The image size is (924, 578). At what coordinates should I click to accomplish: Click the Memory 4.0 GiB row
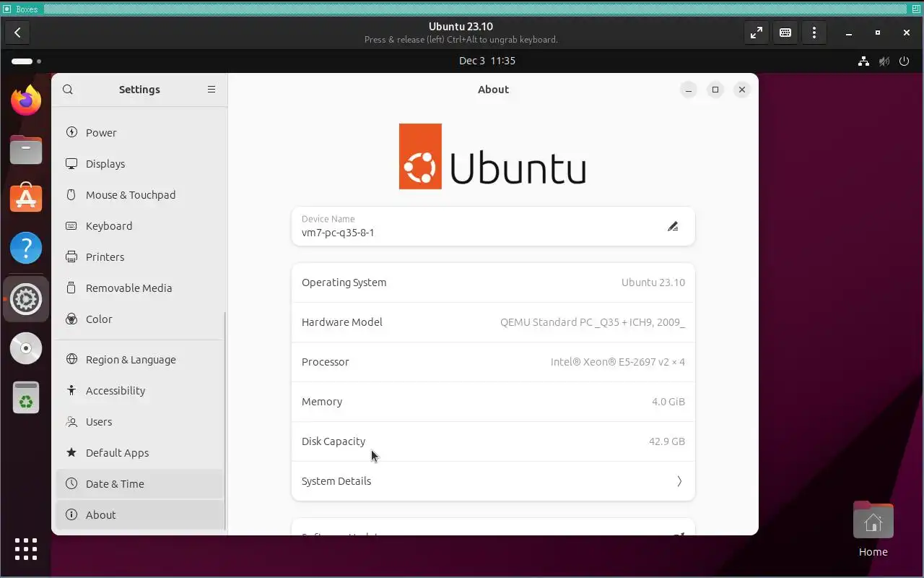(x=493, y=402)
